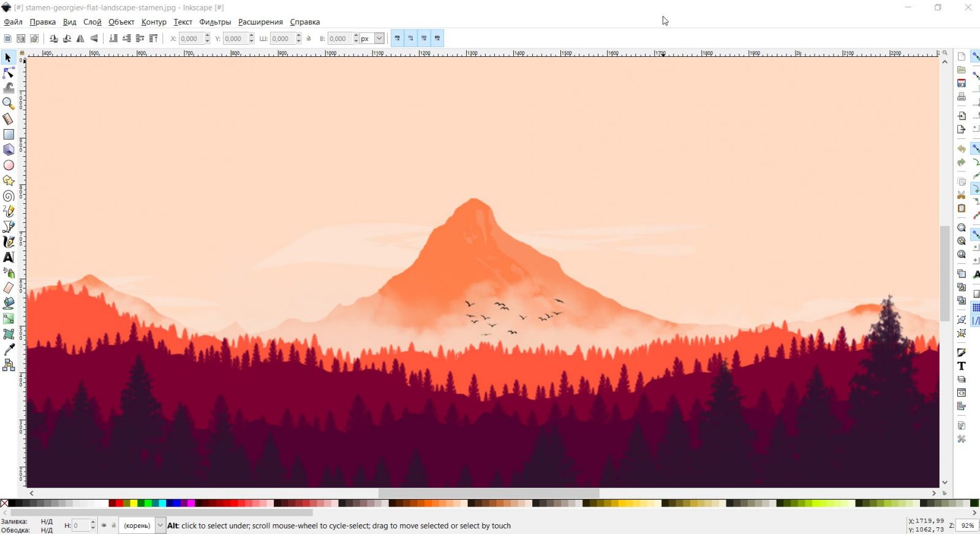
Task: Click Select all objects icon
Action: [x=7, y=39]
